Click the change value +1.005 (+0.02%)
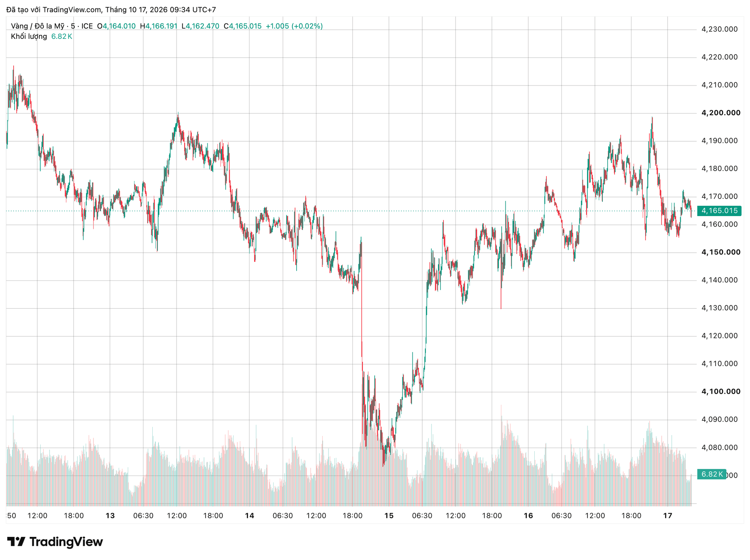This screenshot has height=560, width=750. click(x=294, y=26)
